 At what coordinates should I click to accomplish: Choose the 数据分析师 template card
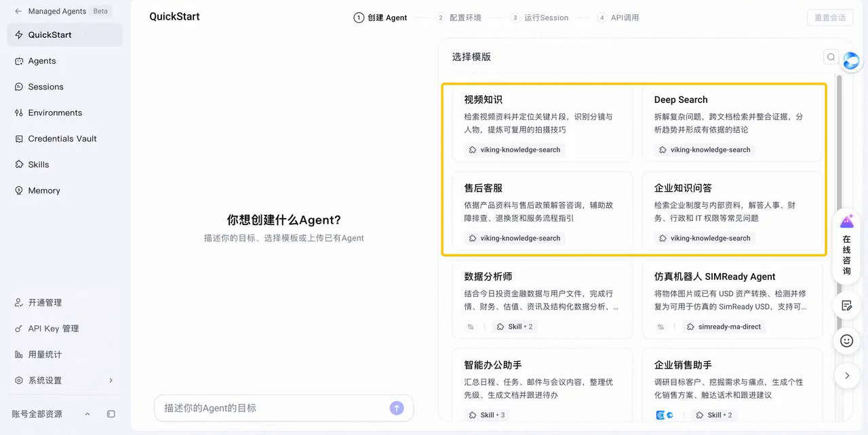(542, 299)
